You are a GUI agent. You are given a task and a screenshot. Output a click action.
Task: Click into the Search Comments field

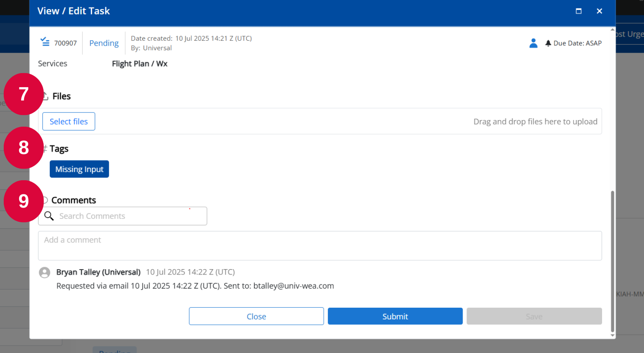pos(123,216)
